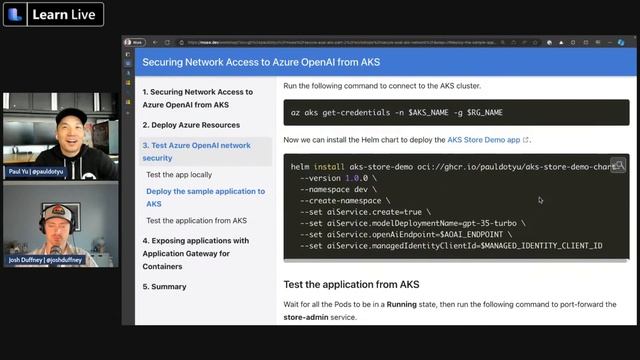Reload the page with the refresh icon
640x360 pixels.
(x=167, y=42)
